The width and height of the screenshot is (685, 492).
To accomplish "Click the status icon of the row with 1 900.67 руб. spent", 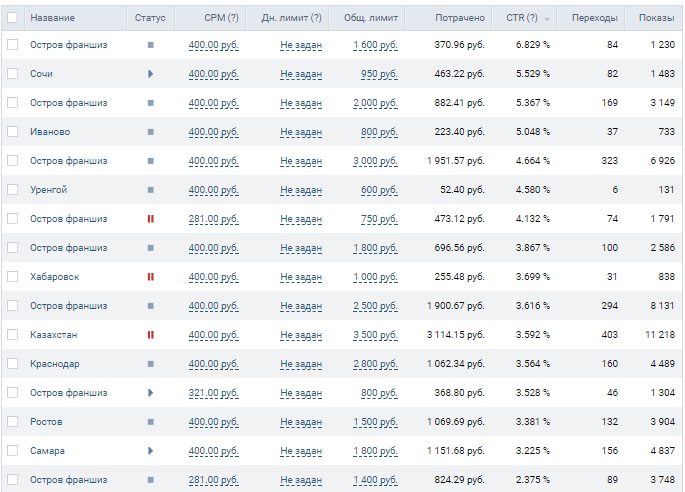I will (151, 306).
